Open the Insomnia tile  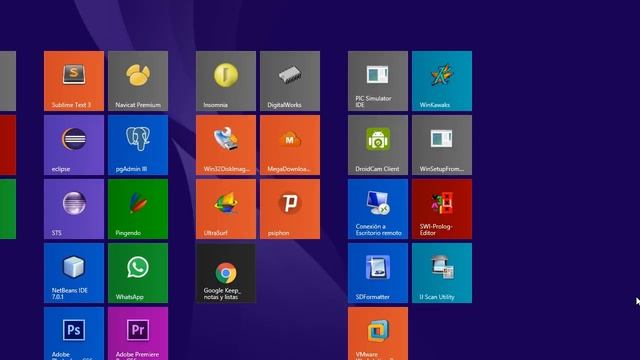pos(226,81)
